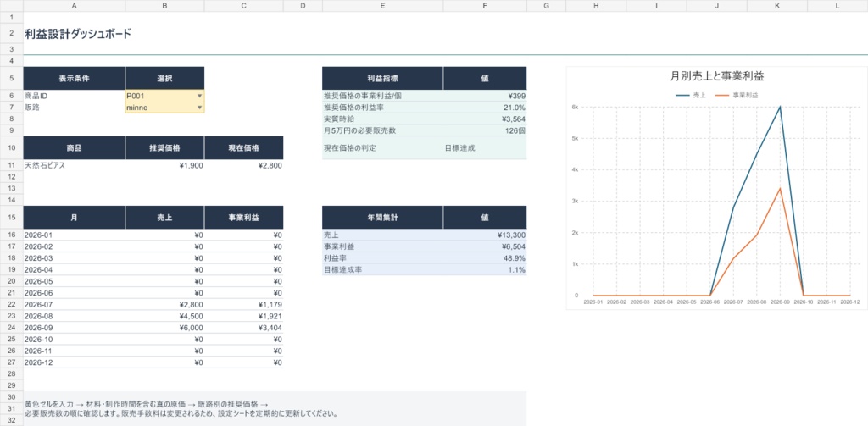Click the 2026-08 profit value ¥1,921
Screen dimensions: 868x426
pos(243,315)
